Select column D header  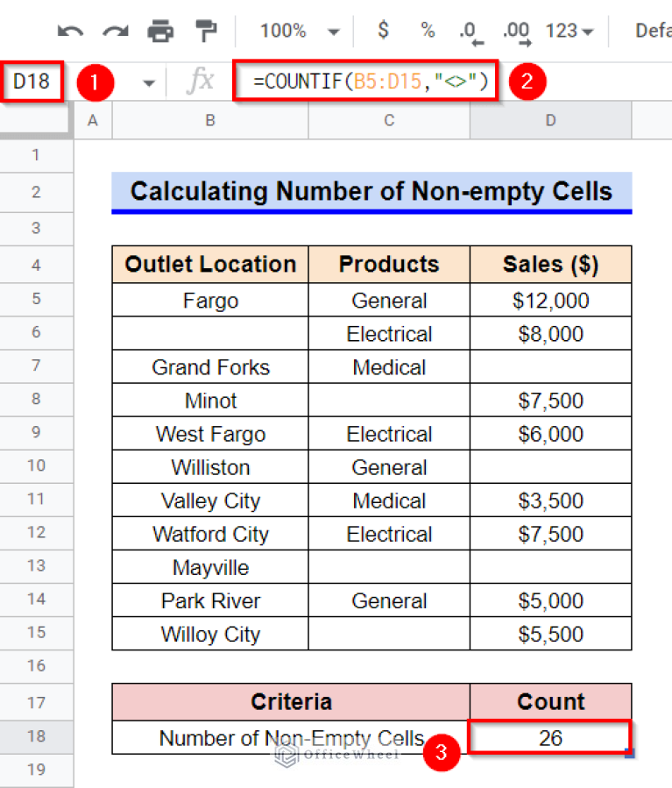click(x=550, y=121)
